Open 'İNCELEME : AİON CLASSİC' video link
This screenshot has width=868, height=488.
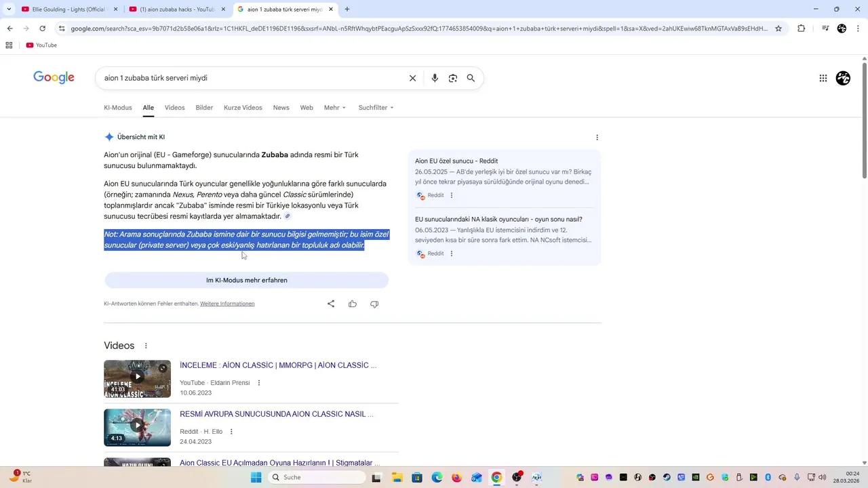tap(278, 365)
